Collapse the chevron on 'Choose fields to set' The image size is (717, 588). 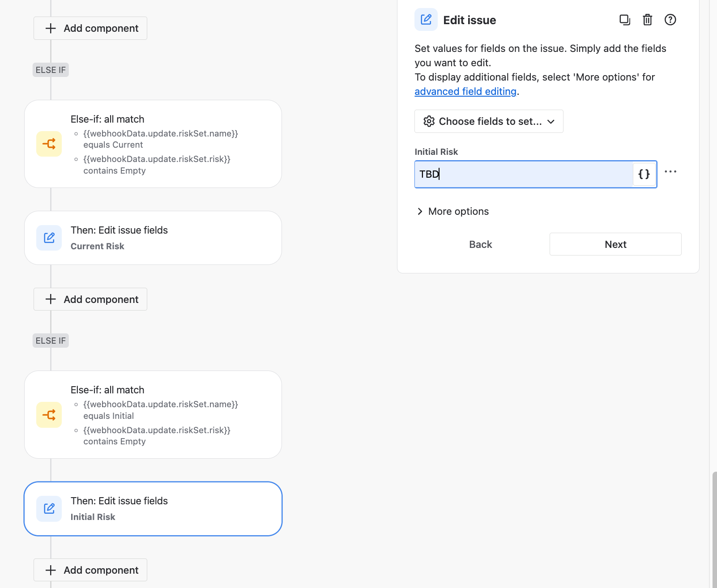click(552, 121)
